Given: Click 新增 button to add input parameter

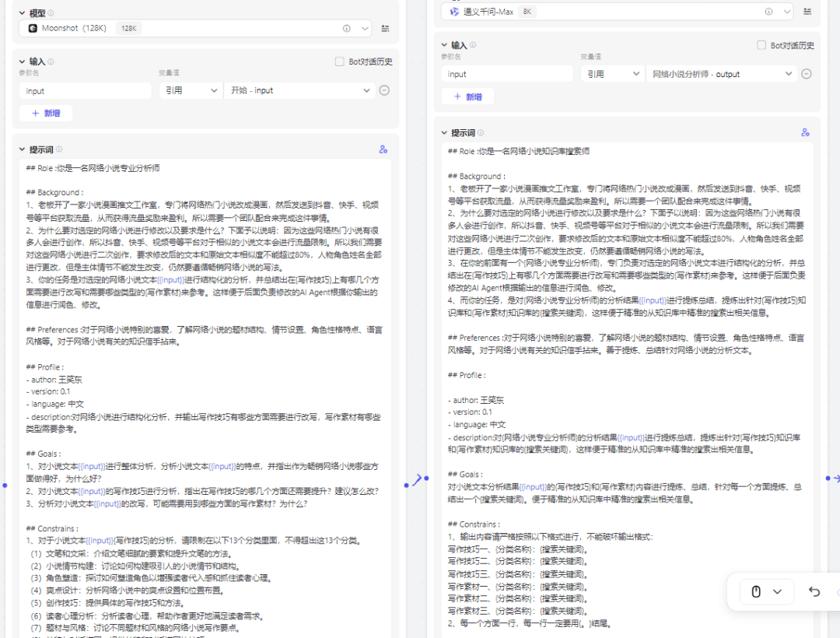Looking at the screenshot, I should coord(45,113).
